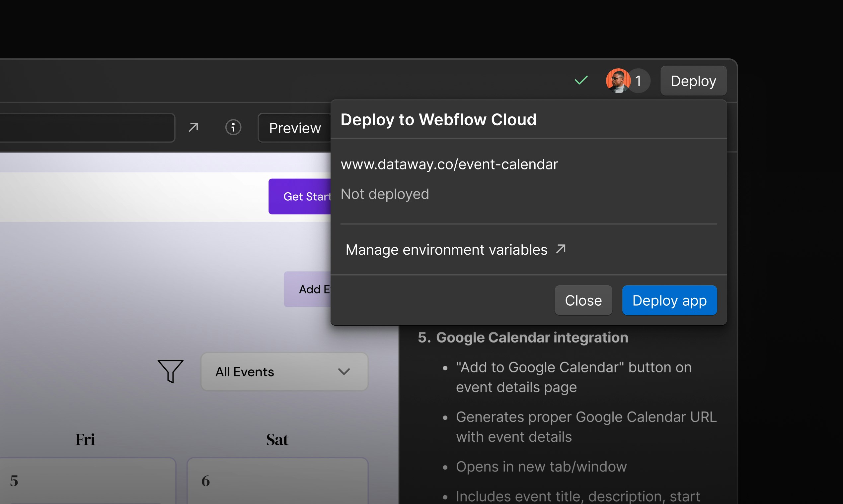843x504 pixels.
Task: Expand the Deploy panel from the top bar
Action: point(693,81)
